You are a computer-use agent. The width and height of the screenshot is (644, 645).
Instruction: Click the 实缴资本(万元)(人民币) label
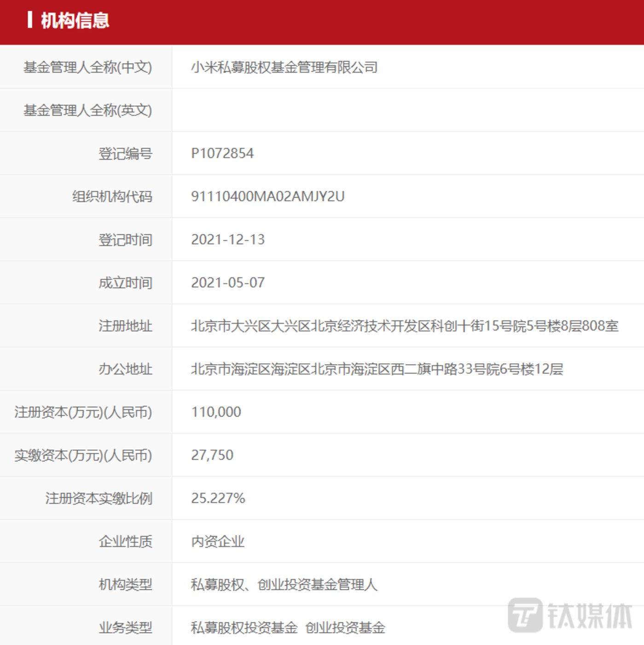tap(83, 455)
